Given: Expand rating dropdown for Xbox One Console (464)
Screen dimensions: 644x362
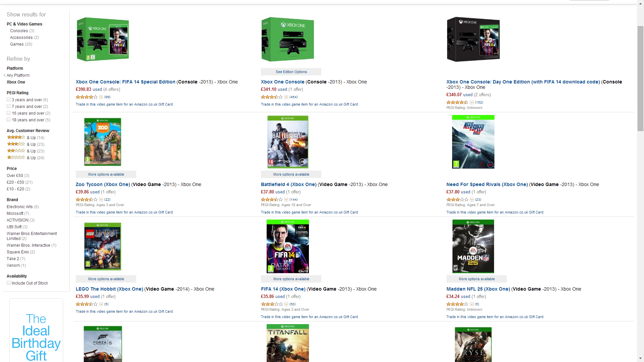Looking at the screenshot, I should [286, 97].
